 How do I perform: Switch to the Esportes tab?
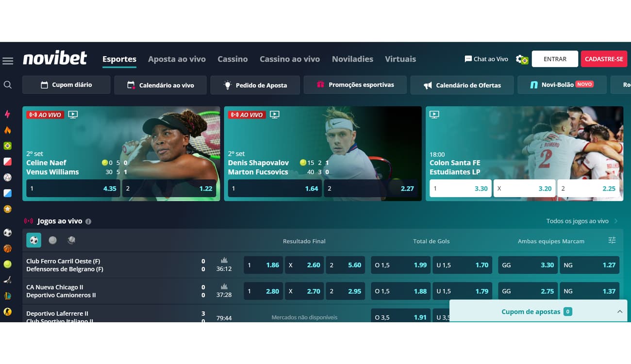[119, 59]
